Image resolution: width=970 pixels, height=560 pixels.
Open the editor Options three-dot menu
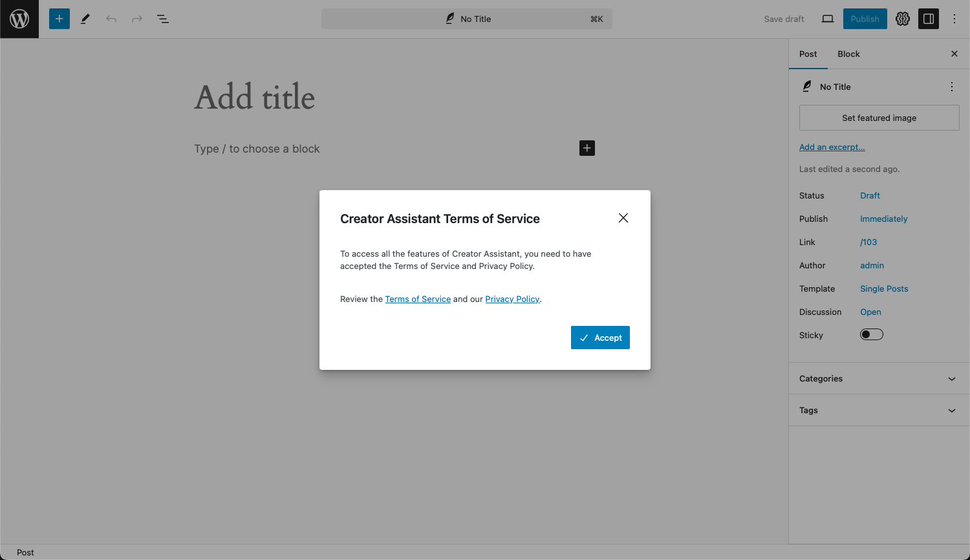tap(954, 19)
